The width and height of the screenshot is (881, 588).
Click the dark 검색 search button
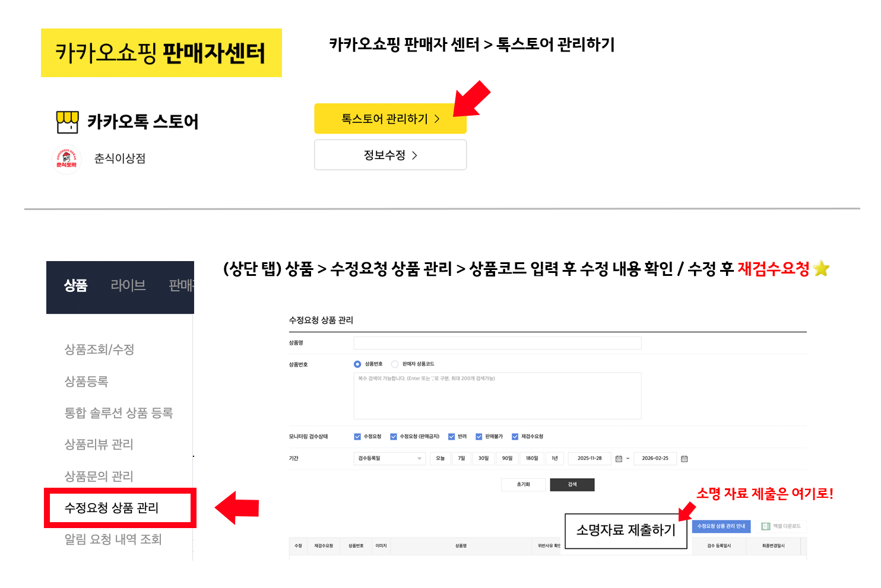(572, 485)
